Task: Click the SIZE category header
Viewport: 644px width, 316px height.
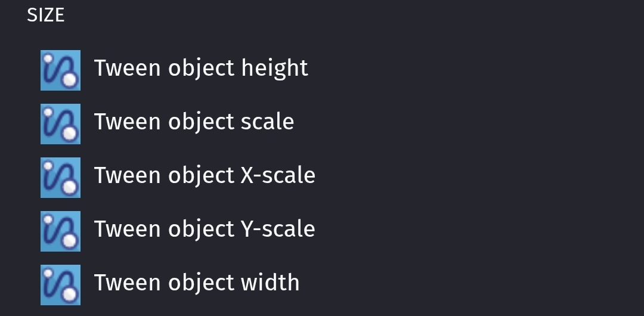Action: 46,16
